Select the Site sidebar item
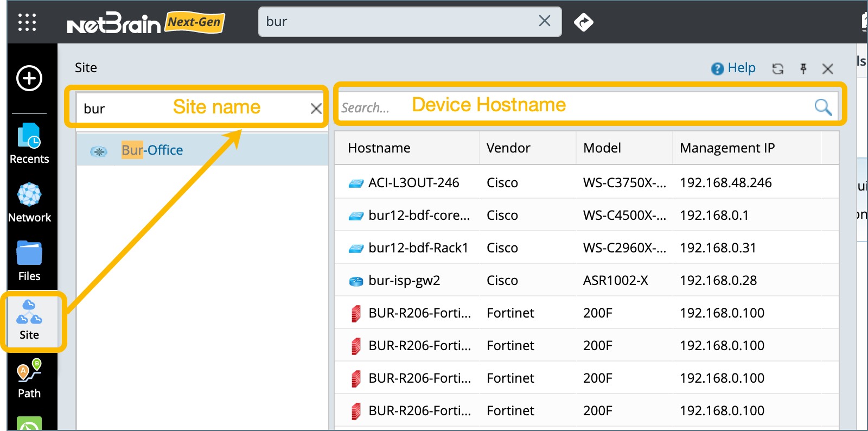This screenshot has width=868, height=431. [29, 320]
